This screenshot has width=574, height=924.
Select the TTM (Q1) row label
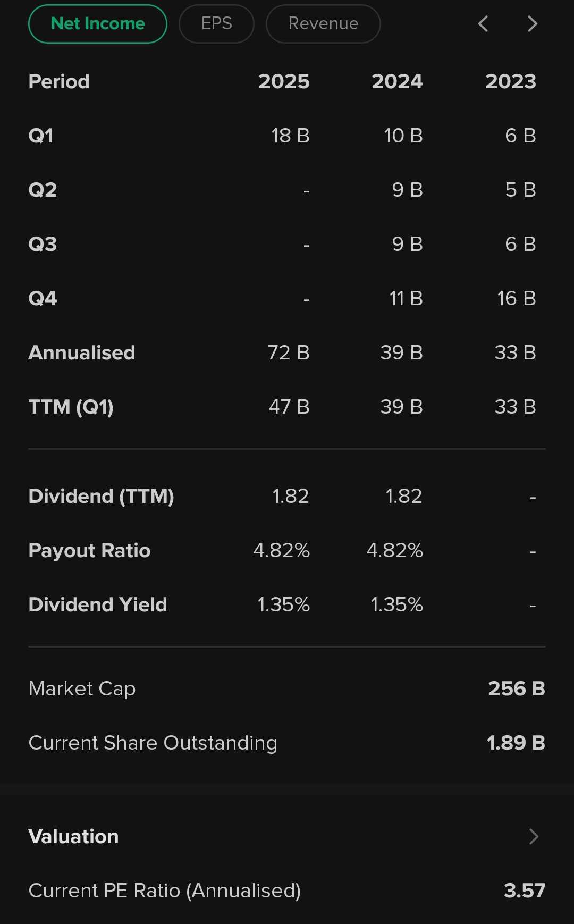click(71, 407)
